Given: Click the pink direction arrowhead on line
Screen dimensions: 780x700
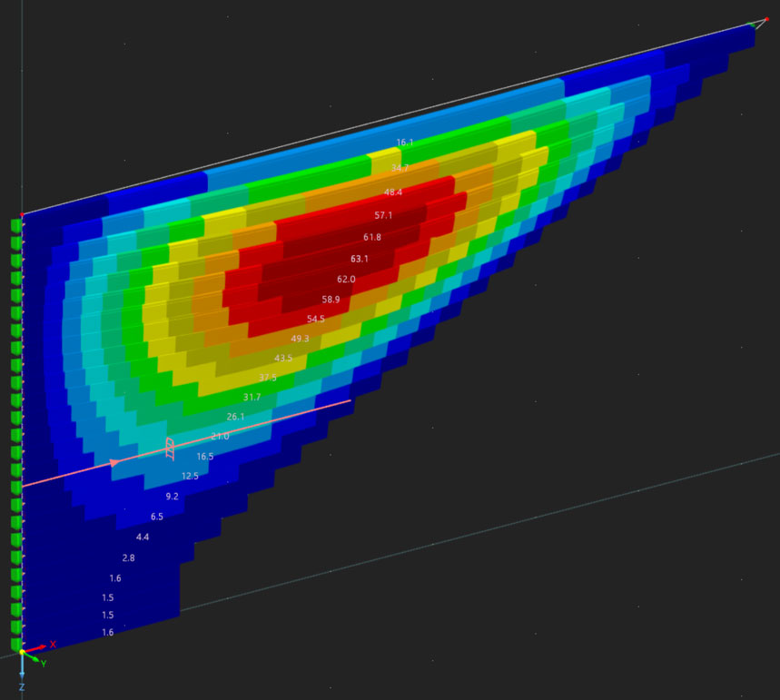Looking at the screenshot, I should click(114, 463).
